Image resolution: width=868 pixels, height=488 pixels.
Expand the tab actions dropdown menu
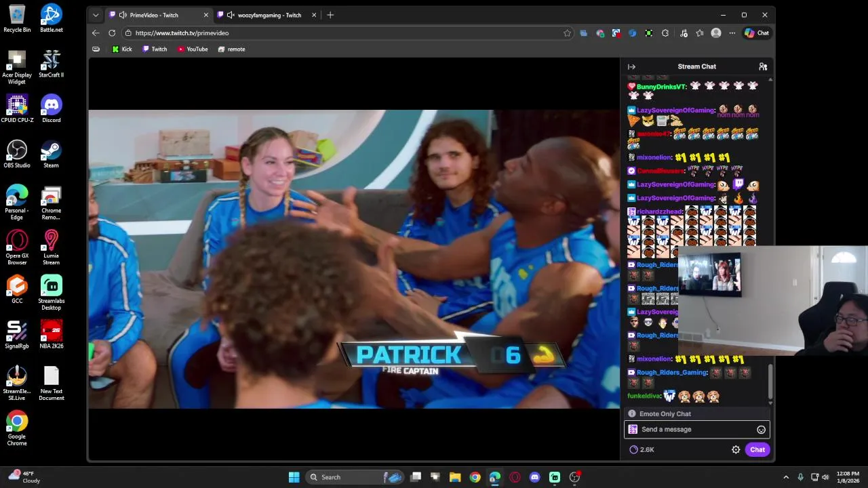(x=96, y=15)
